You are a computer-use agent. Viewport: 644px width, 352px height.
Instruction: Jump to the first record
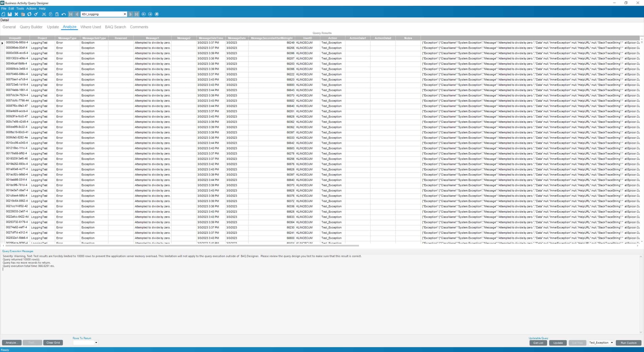(x=70, y=14)
